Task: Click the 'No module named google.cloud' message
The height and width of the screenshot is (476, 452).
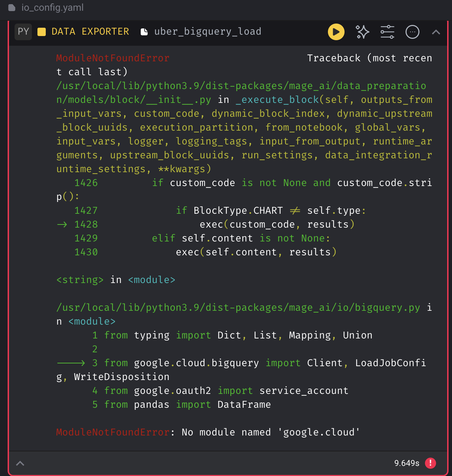Action: [270, 432]
